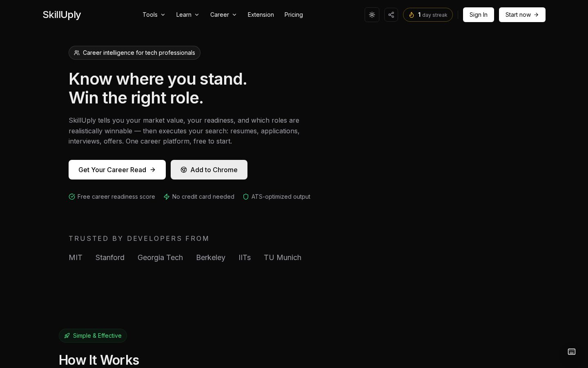Click the Free career readiness score text
This screenshot has height=368, width=588.
coord(116,197)
